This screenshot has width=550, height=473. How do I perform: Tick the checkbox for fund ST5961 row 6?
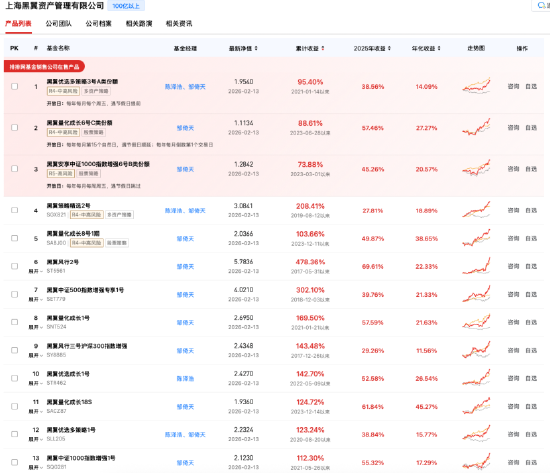point(14,266)
